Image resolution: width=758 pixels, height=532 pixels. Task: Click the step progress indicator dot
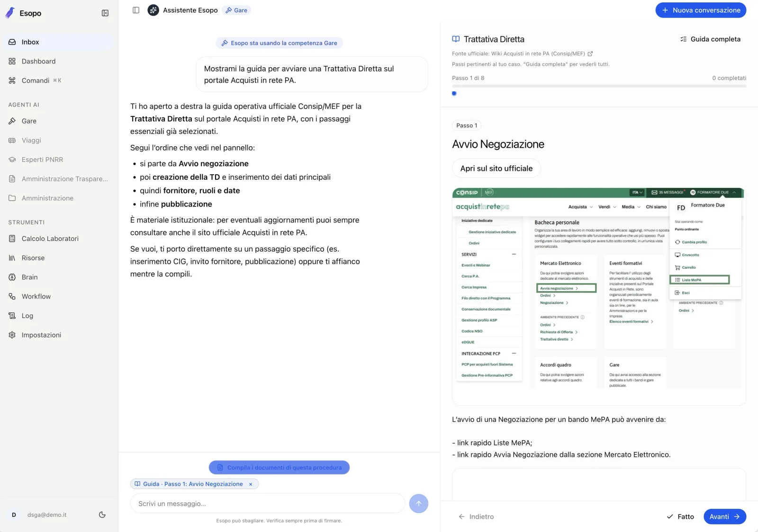[454, 94]
